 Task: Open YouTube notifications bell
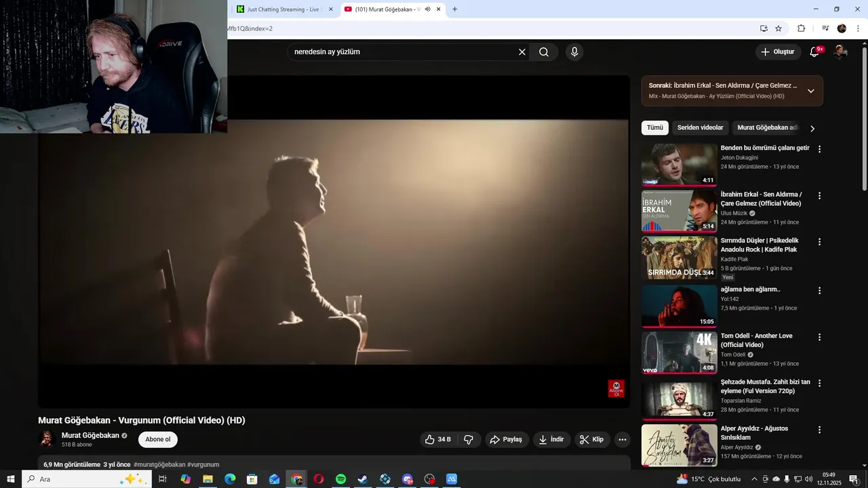(815, 52)
